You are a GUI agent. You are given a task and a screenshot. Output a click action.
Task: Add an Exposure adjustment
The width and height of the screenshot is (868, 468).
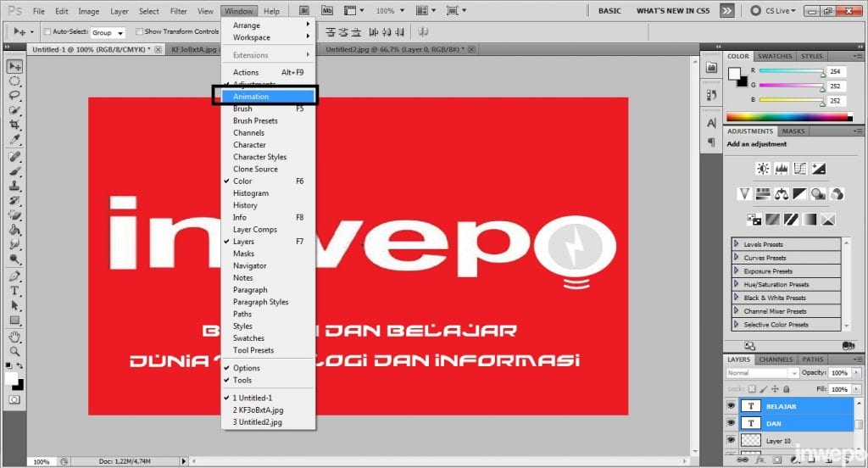[x=819, y=169]
